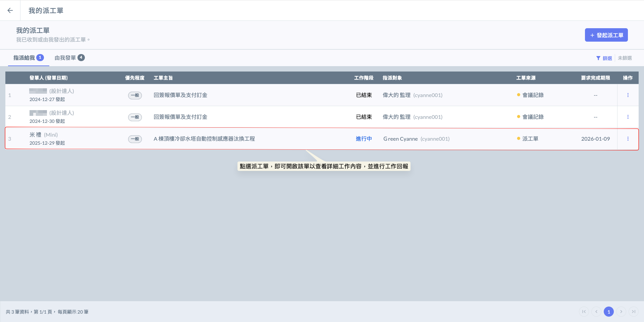644x322 pixels.
Task: Click the 一般 priority badge in row 3
Action: [x=135, y=139]
